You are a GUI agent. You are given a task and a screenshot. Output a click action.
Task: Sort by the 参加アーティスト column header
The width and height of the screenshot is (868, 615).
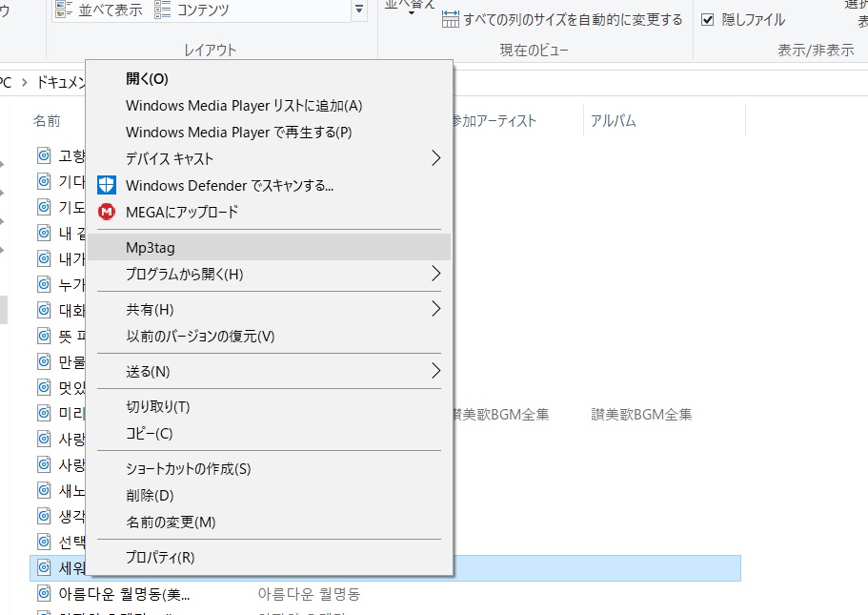tap(494, 121)
